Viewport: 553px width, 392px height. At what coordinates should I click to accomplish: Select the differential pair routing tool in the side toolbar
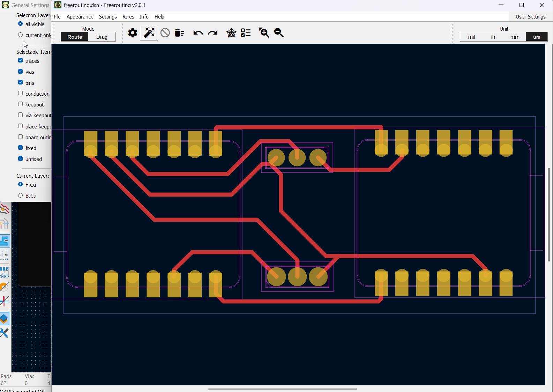coord(5,223)
